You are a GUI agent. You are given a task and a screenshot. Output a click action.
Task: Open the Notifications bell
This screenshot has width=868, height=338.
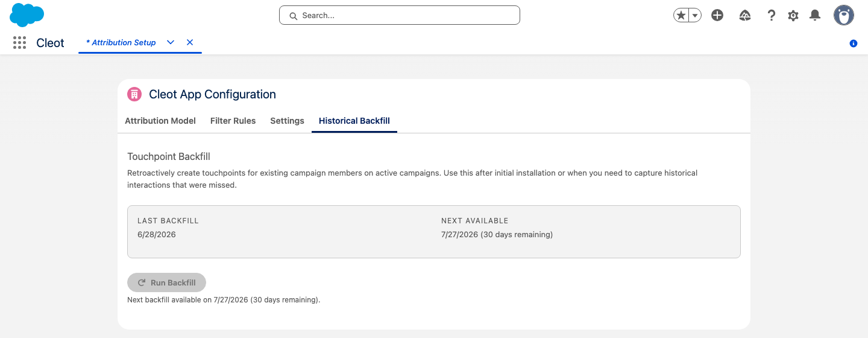815,15
